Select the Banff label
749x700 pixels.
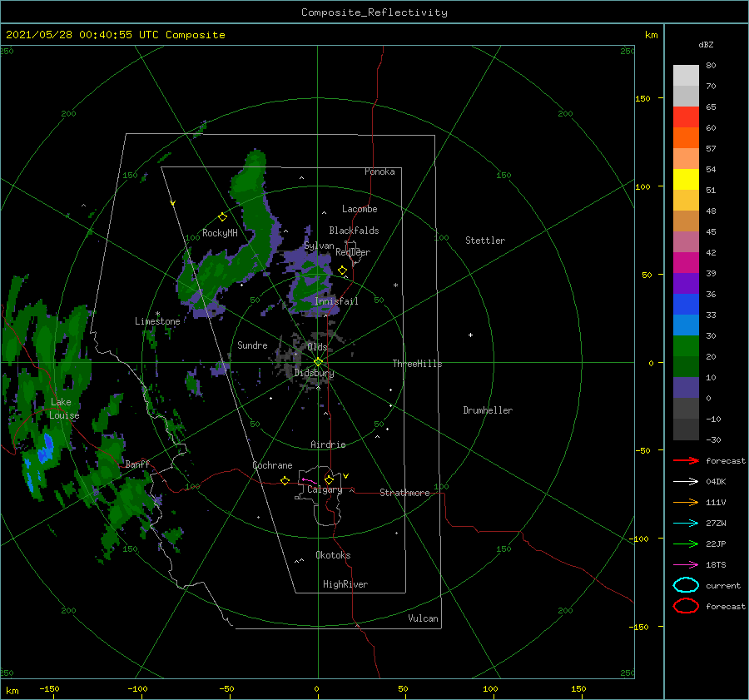click(x=137, y=464)
